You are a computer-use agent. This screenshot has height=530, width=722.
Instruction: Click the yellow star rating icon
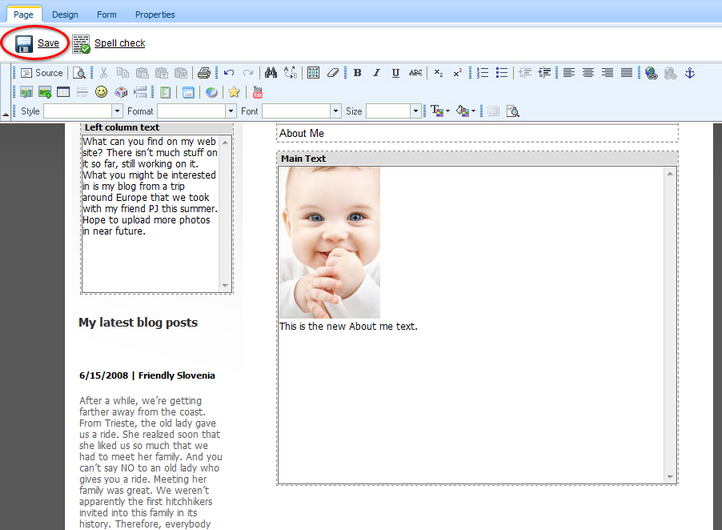coord(234,92)
